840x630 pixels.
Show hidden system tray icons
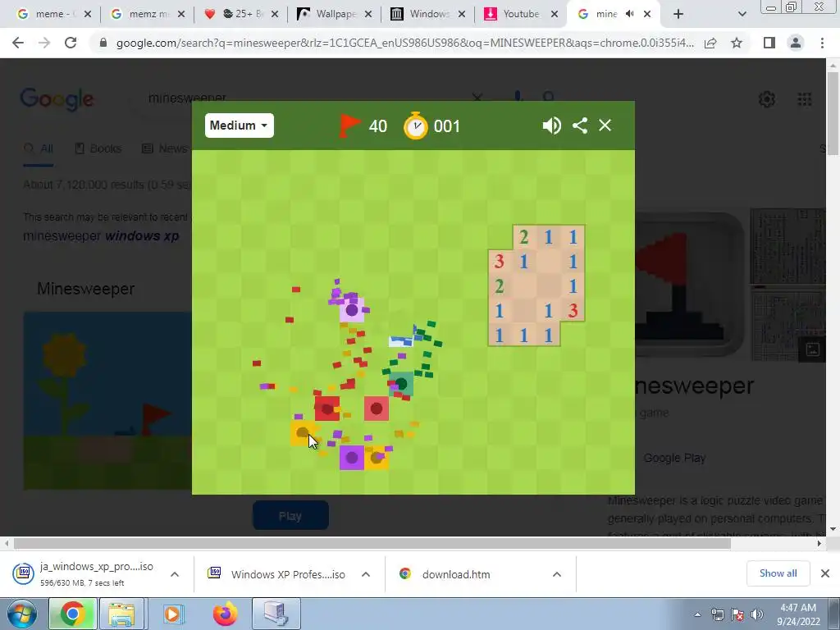(x=697, y=614)
